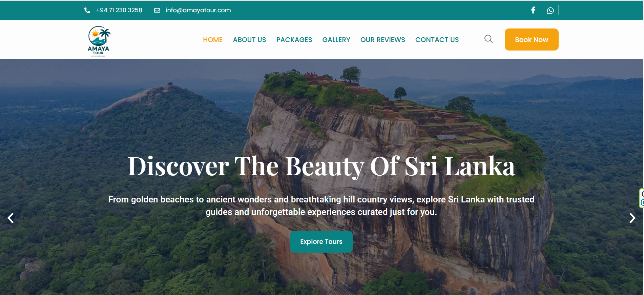Open the WhatsApp chat icon
The height and width of the screenshot is (295, 644).
tap(550, 11)
